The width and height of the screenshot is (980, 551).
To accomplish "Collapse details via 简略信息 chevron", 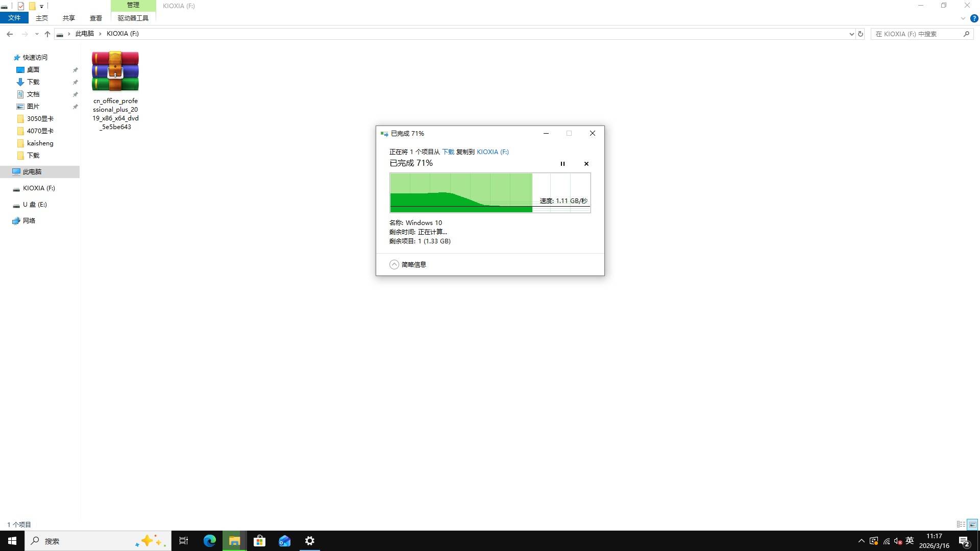I will tap(394, 264).
